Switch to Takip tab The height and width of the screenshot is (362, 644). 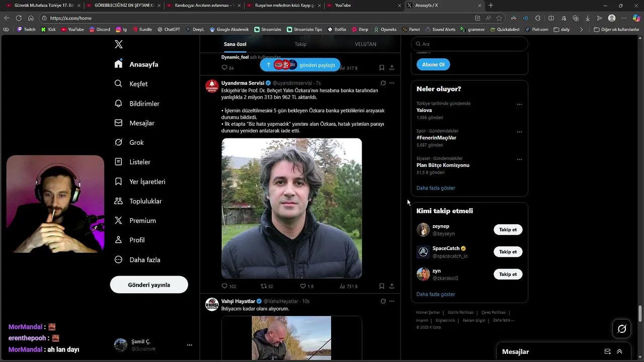tap(300, 44)
